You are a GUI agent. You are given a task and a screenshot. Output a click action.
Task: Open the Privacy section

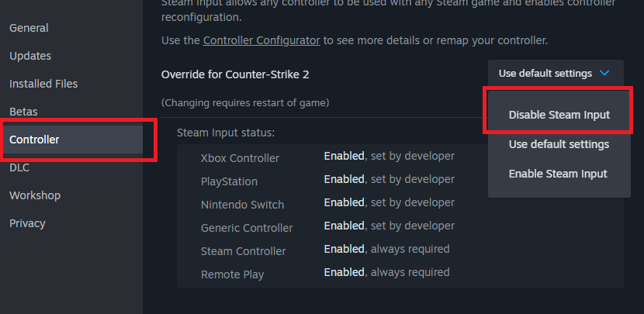click(27, 223)
